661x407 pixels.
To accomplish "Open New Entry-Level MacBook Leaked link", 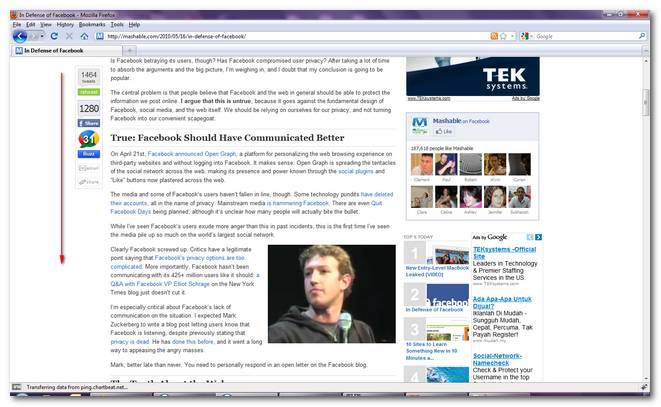I will tap(436, 271).
